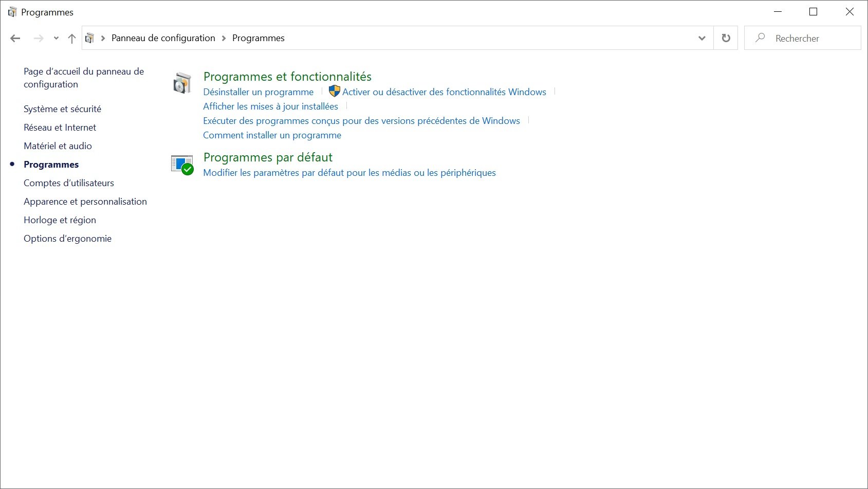Click the Programmes par défaut icon
The height and width of the screenshot is (489, 868).
pos(182,165)
